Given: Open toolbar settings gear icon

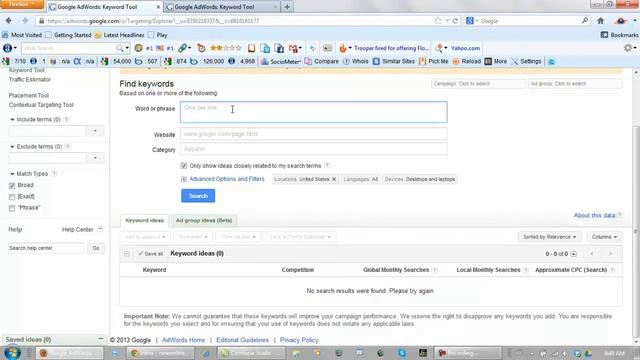Looking at the screenshot, I should tap(628, 48).
